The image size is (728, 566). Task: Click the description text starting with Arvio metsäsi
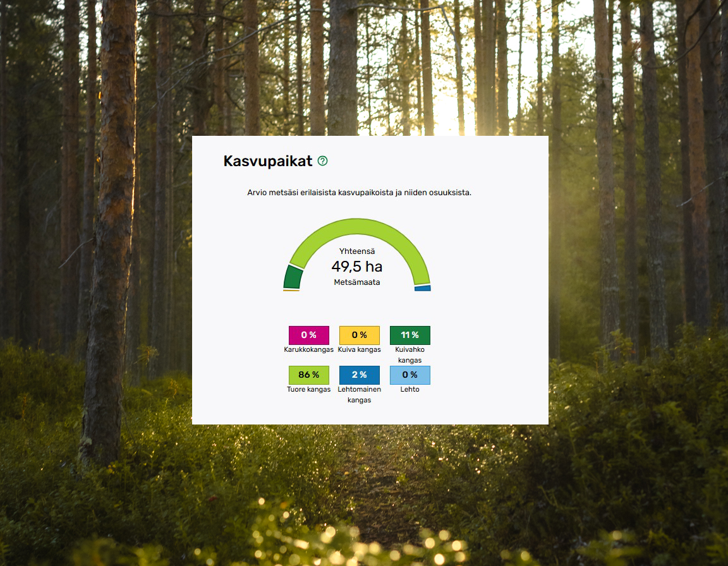coord(360,193)
